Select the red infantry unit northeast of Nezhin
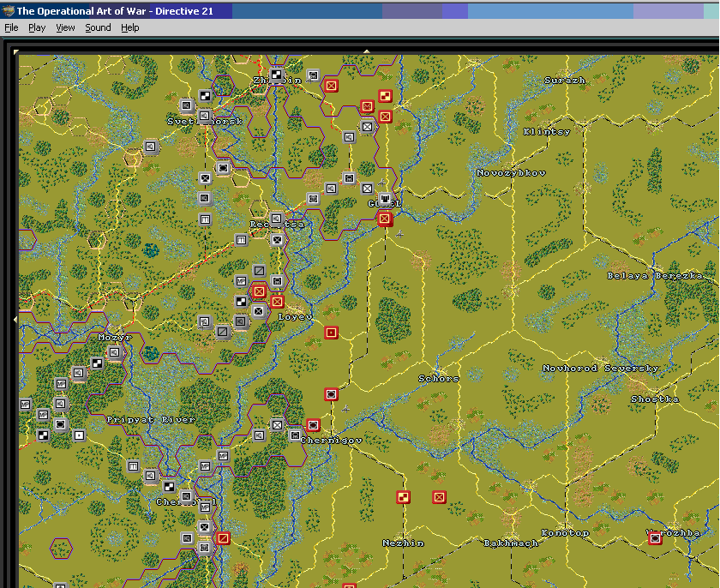 [440, 496]
